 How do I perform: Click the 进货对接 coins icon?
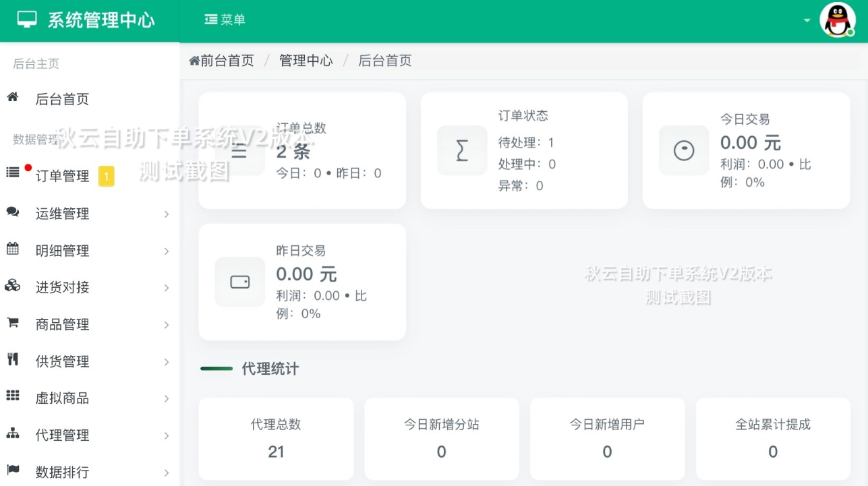coord(13,287)
